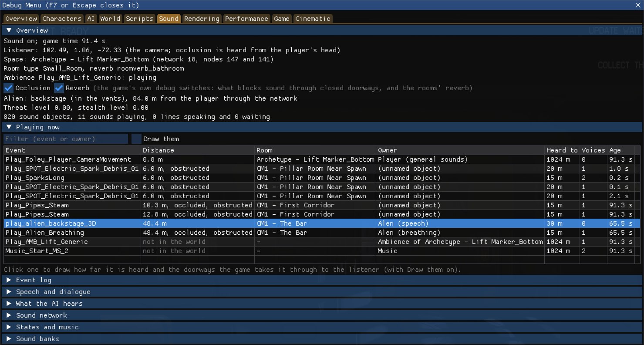The width and height of the screenshot is (644, 345).
Task: Select the Play_Pipes_Steam row at 10.3 m
Action: (322, 205)
